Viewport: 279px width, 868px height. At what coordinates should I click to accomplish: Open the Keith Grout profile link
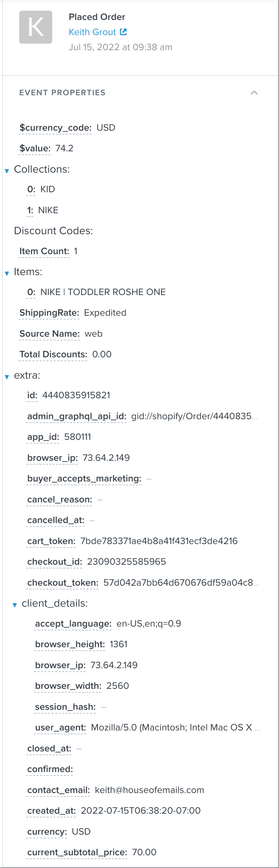click(92, 32)
